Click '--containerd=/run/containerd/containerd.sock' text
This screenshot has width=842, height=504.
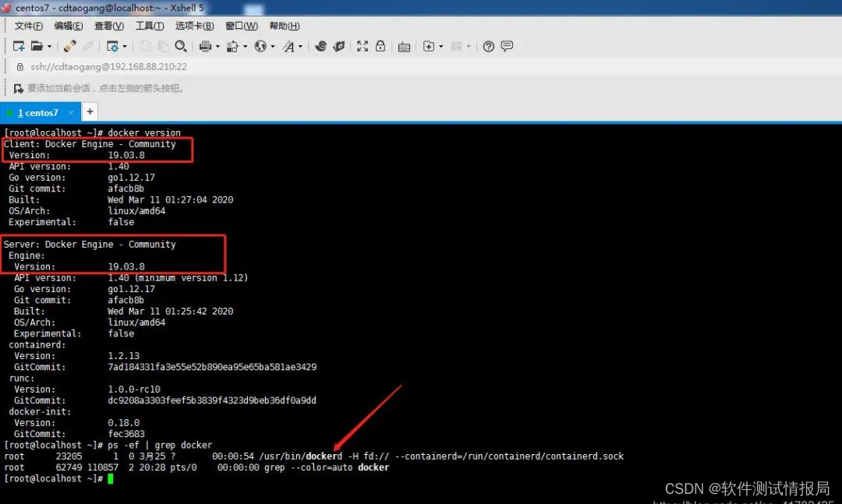pos(509,456)
